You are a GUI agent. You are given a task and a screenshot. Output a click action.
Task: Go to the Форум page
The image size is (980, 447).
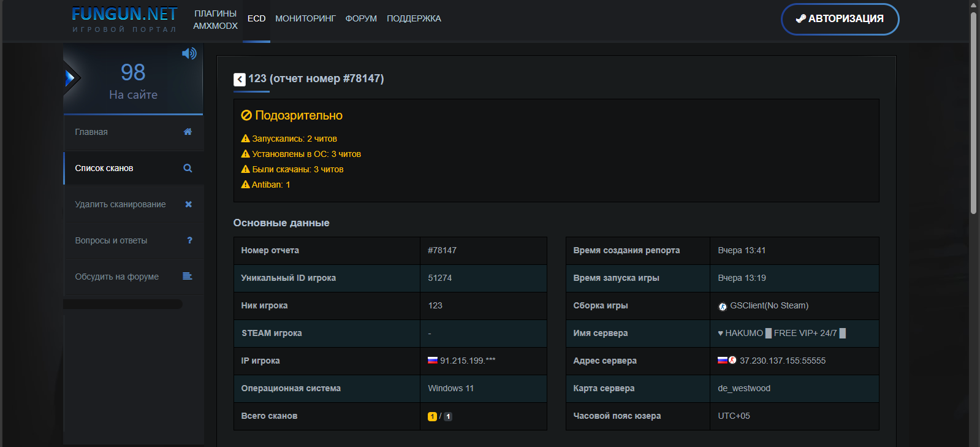tap(361, 19)
